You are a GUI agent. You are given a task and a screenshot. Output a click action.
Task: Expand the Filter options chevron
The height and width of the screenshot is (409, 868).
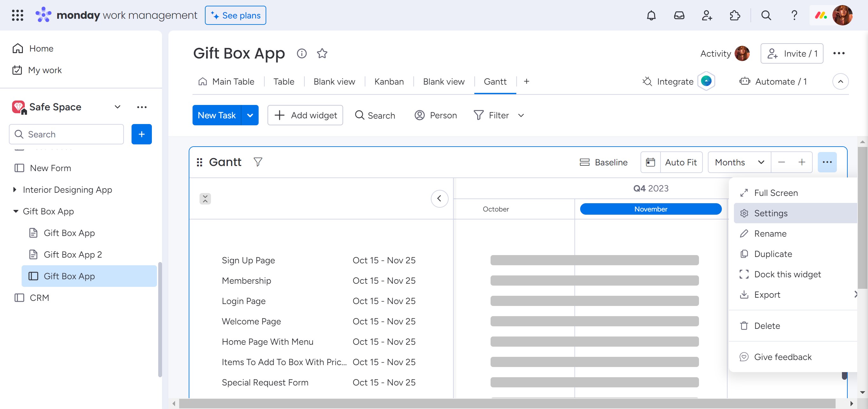pos(521,115)
